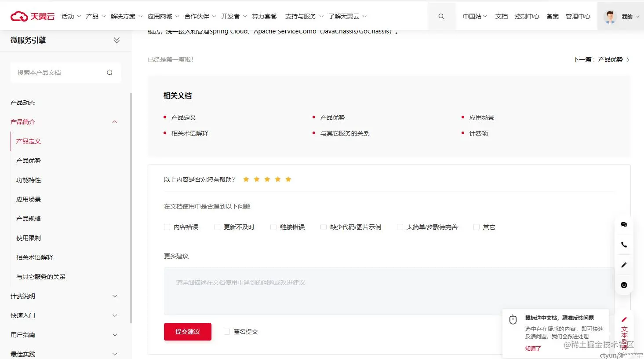Open related doc 计费项

478,133
